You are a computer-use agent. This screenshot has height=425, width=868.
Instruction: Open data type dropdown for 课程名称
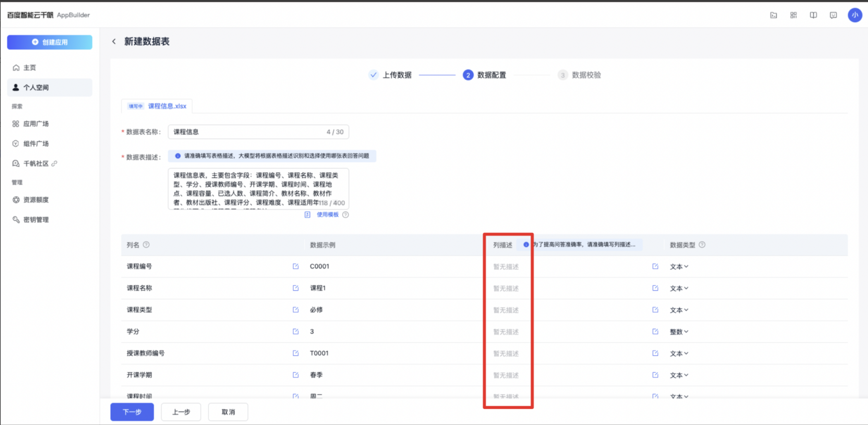[679, 289]
